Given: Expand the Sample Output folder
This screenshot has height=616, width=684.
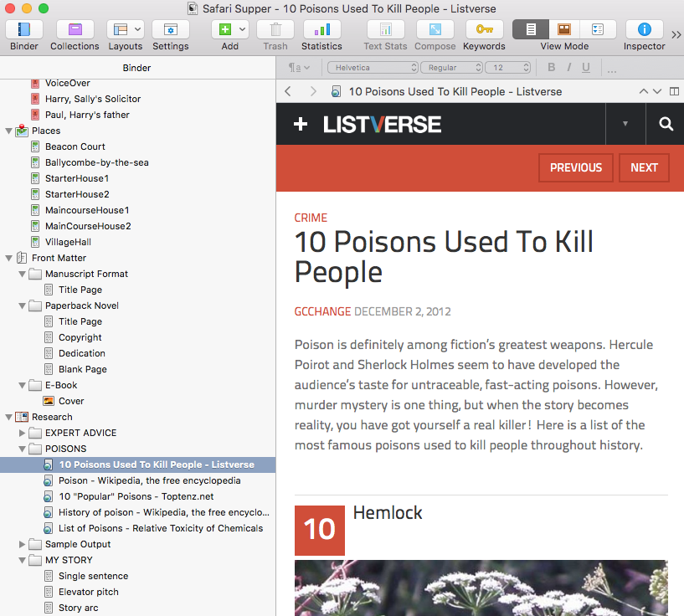Looking at the screenshot, I should [22, 544].
